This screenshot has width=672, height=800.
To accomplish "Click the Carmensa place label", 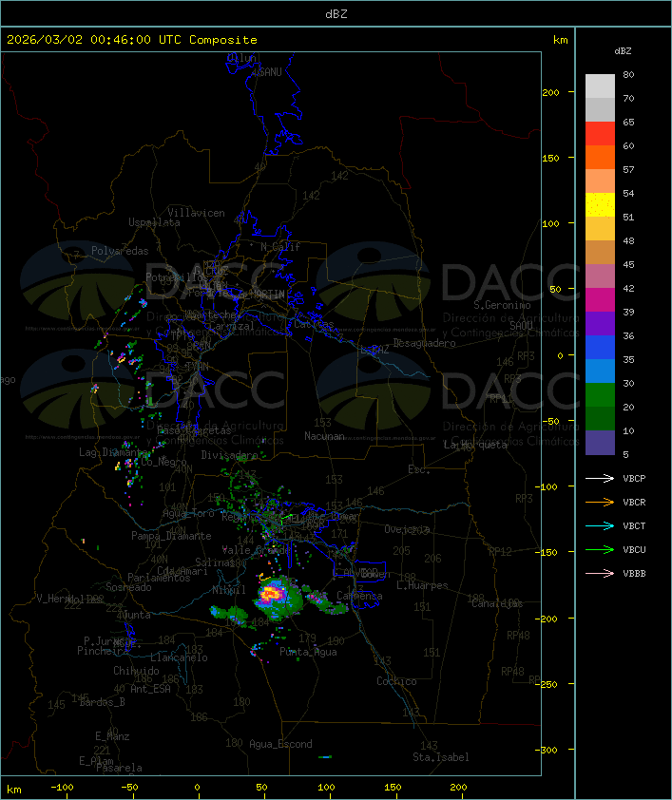I will pos(359,596).
